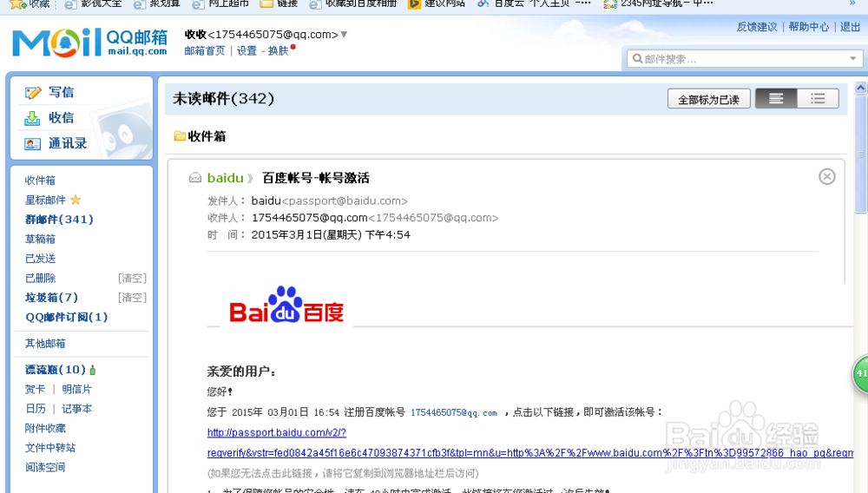
Task: Click the magnifier icon in mail search
Action: (x=637, y=59)
